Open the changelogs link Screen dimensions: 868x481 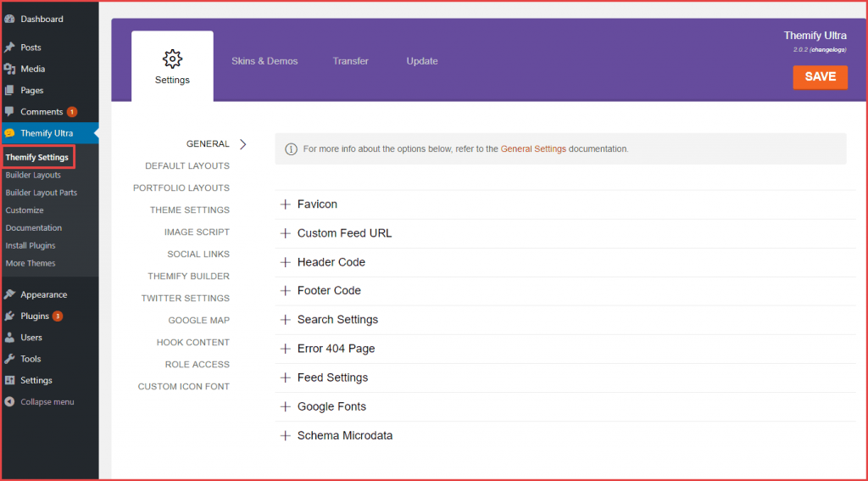point(827,50)
